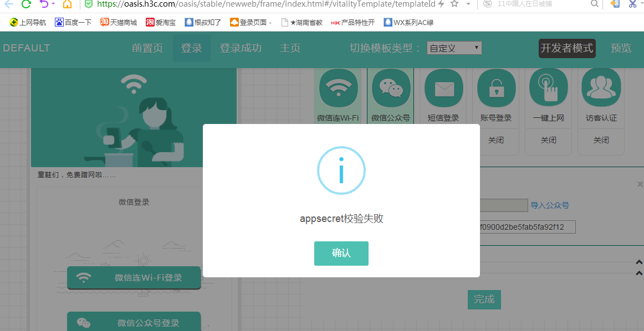Close the settings panel with the x icon

click(640, 184)
